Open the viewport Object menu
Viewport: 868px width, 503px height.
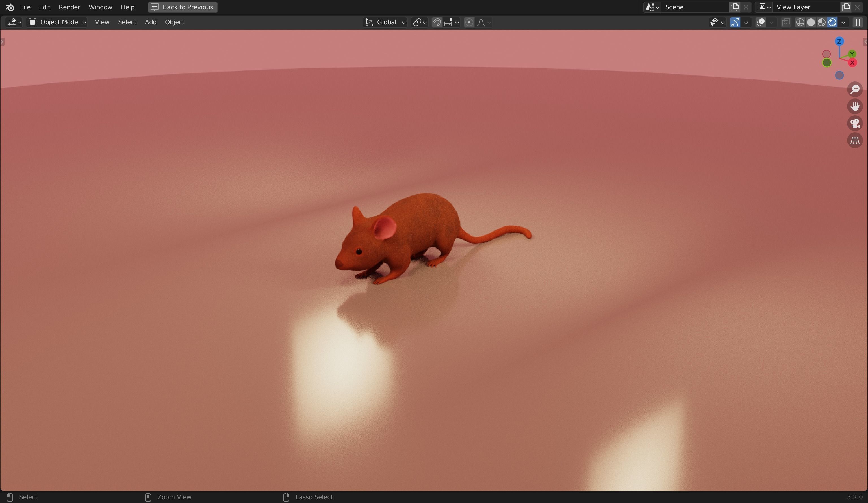(x=175, y=22)
